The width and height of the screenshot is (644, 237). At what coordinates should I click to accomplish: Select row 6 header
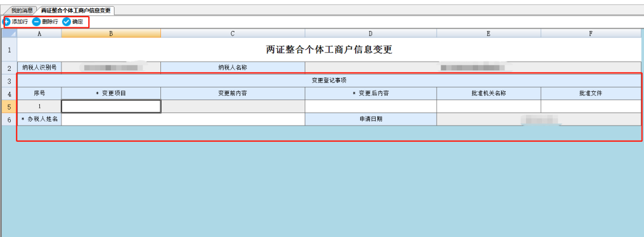pyautogui.click(x=9, y=119)
